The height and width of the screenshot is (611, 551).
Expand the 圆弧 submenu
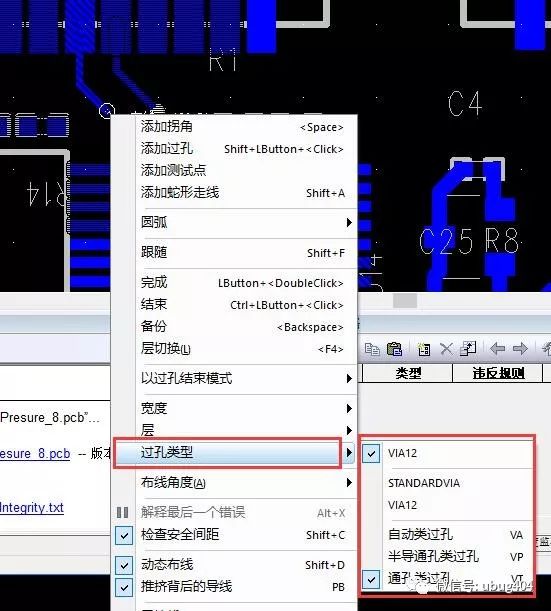pyautogui.click(x=246, y=223)
